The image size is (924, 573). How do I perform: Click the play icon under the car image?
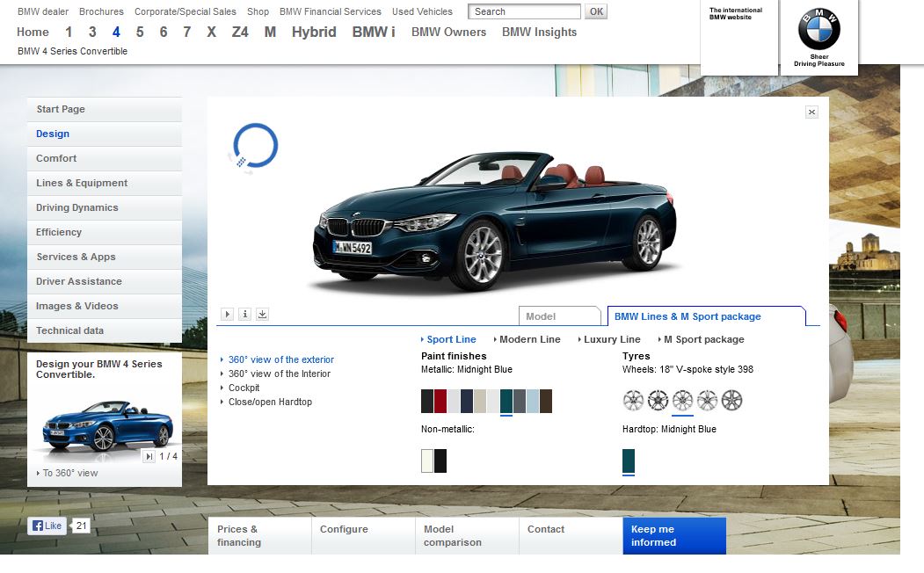click(x=228, y=314)
